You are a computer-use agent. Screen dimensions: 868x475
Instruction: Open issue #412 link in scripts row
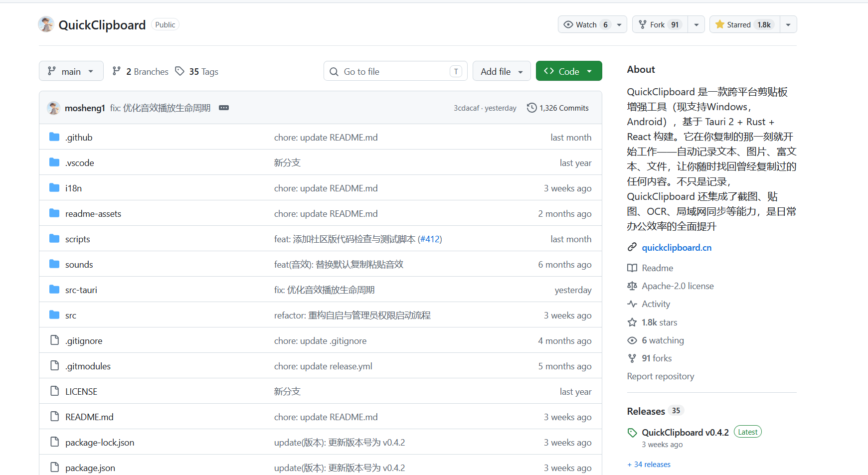click(429, 239)
